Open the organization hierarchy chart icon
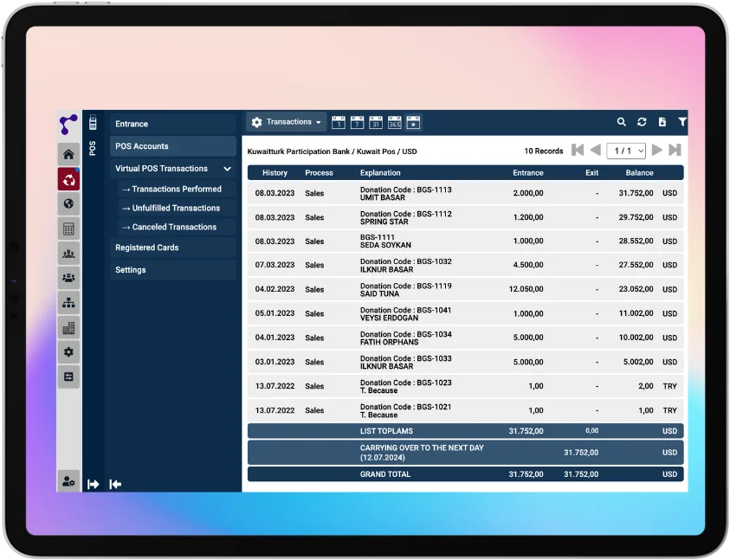Screen dimensions: 730x560 (x=68, y=303)
